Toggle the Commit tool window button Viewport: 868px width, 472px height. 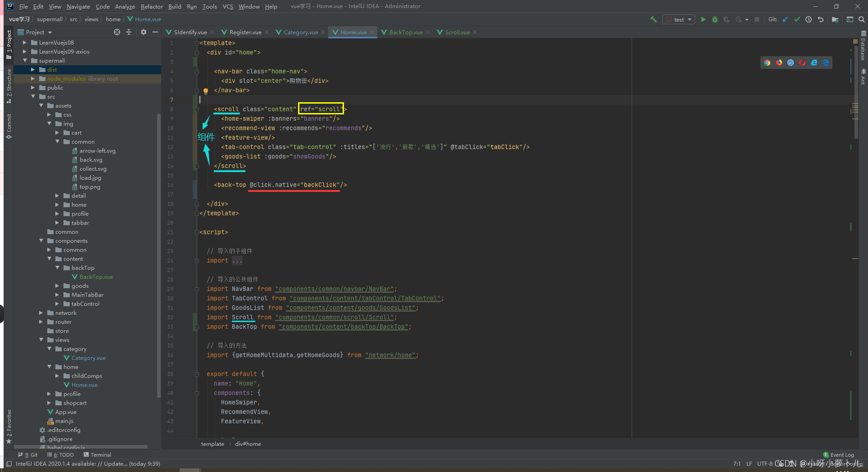coord(9,126)
